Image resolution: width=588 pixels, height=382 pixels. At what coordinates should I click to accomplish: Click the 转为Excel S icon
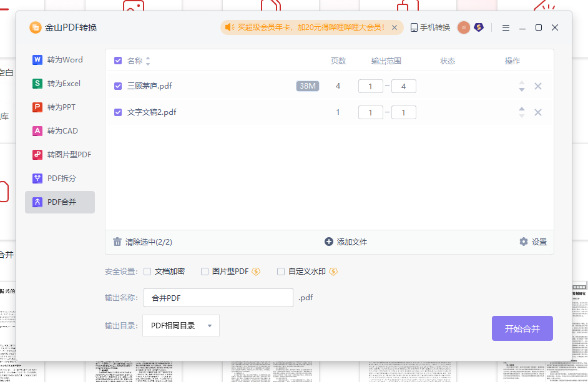point(37,84)
